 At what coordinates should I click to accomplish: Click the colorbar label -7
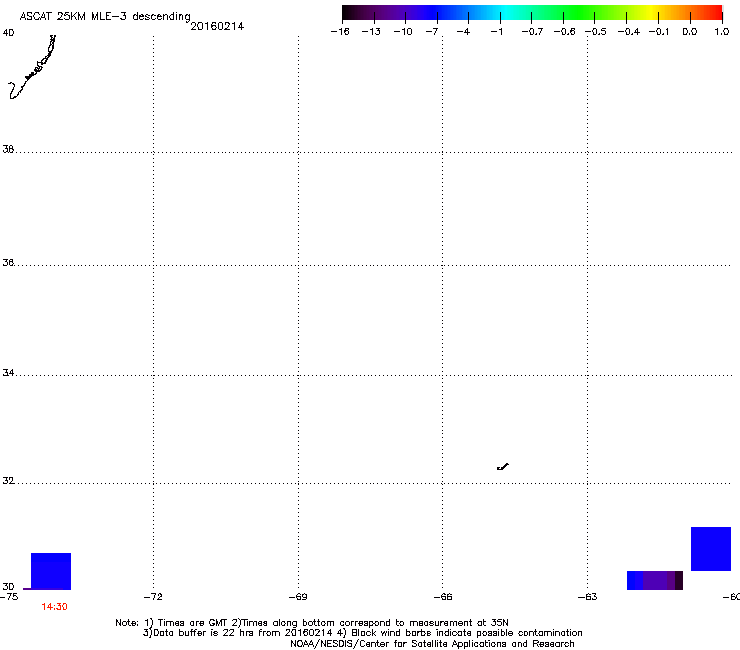(x=431, y=32)
